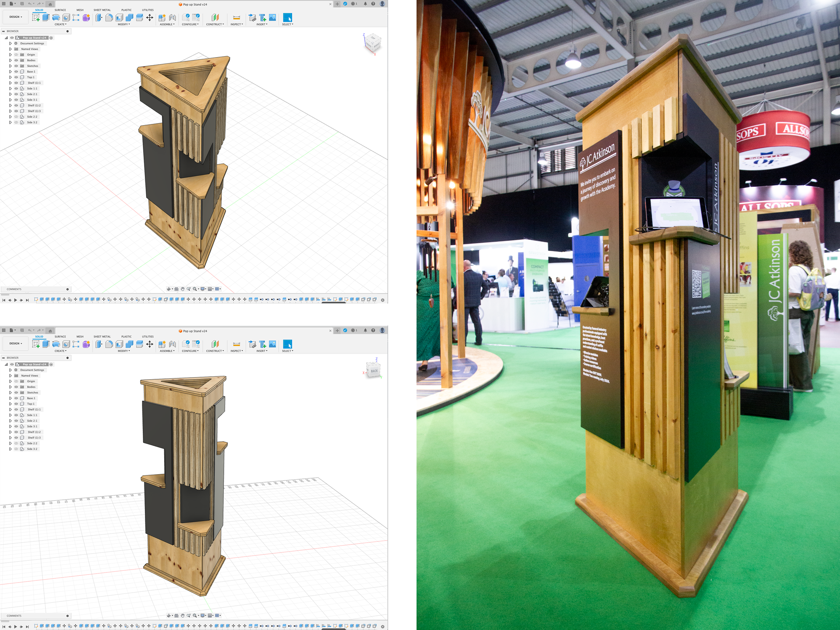Click Insert Canvas image icon, lower window
Viewport: 840px width, 630px height.
coord(273,344)
